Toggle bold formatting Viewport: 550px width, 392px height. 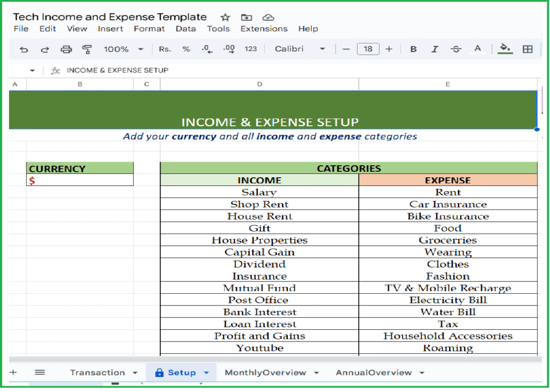(x=413, y=49)
